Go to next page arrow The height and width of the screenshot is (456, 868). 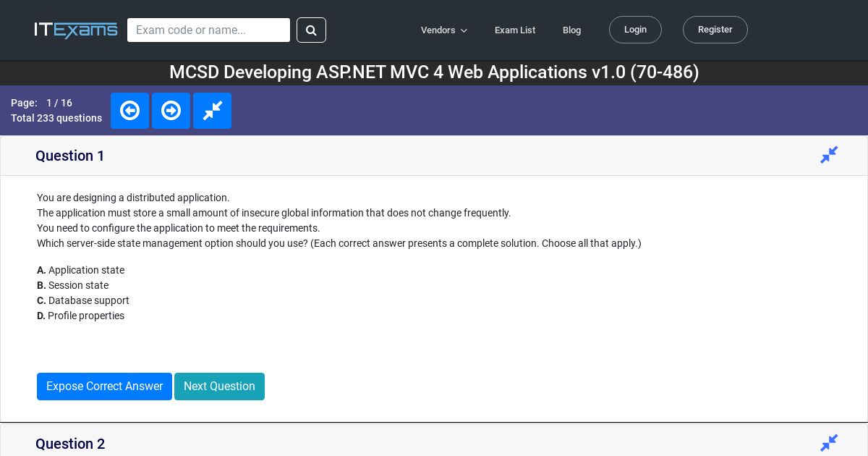coord(171,111)
